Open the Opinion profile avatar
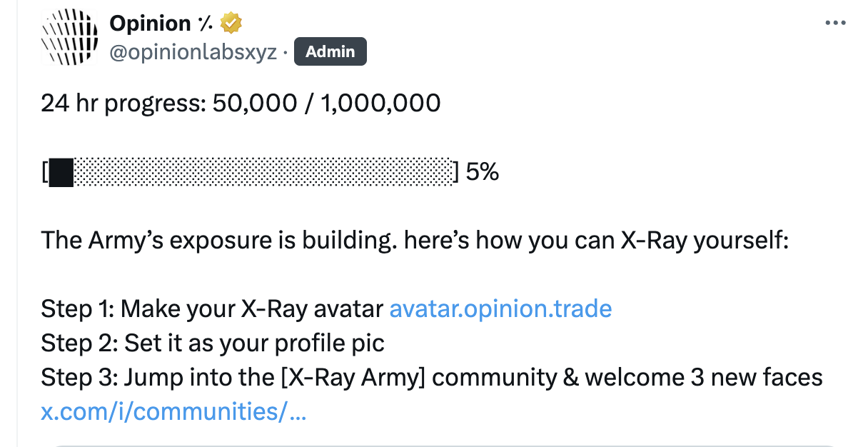Image resolution: width=868 pixels, height=447 pixels. click(69, 39)
